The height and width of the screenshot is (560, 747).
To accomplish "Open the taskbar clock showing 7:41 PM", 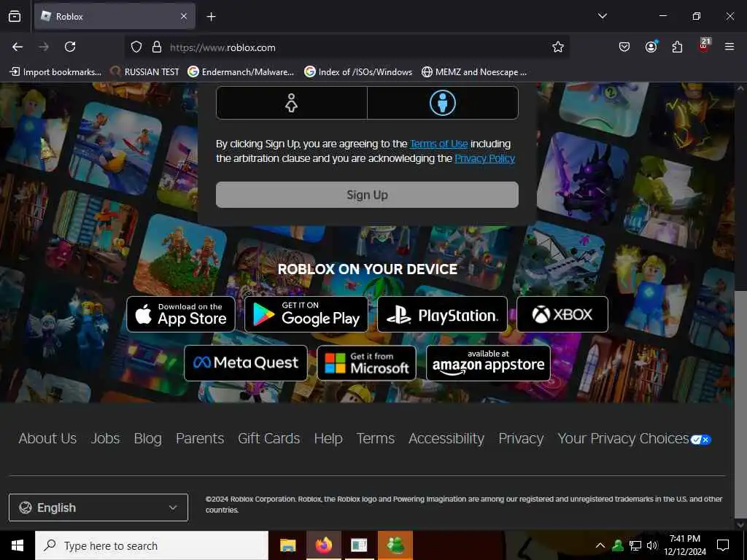I will pyautogui.click(x=685, y=545).
